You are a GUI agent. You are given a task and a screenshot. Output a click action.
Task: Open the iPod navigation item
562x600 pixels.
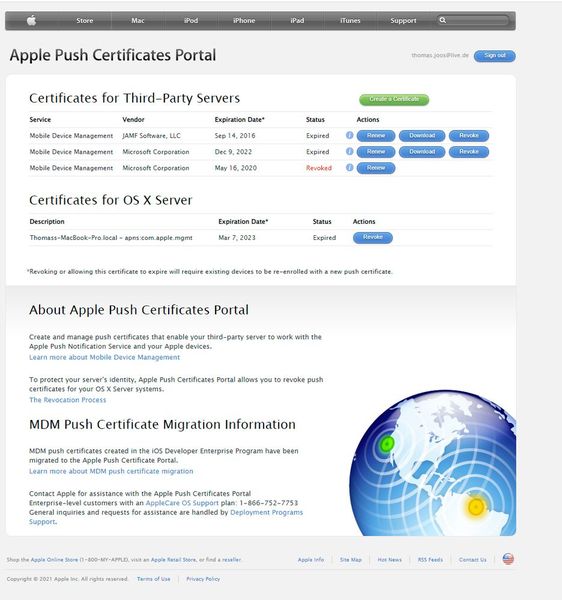(x=191, y=21)
